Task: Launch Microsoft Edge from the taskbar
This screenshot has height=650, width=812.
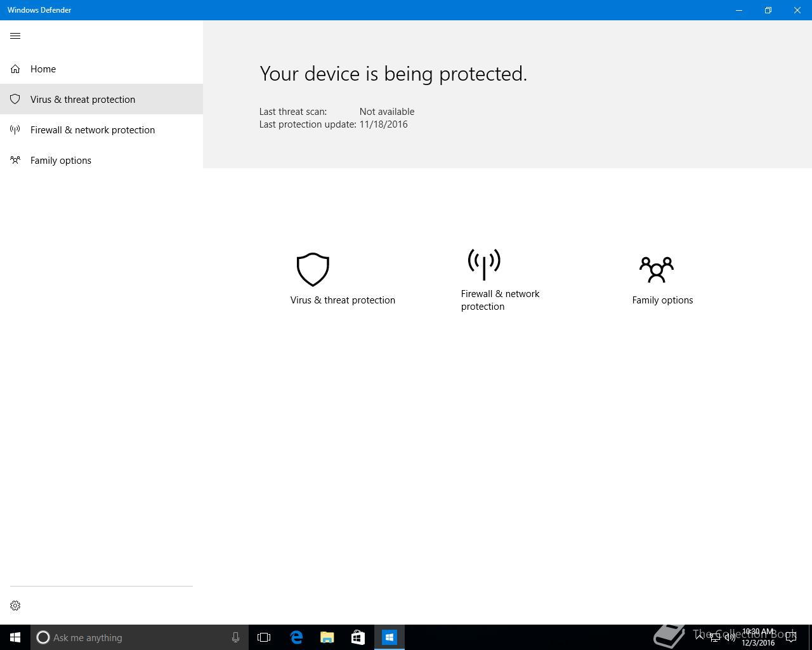Action: coord(296,637)
